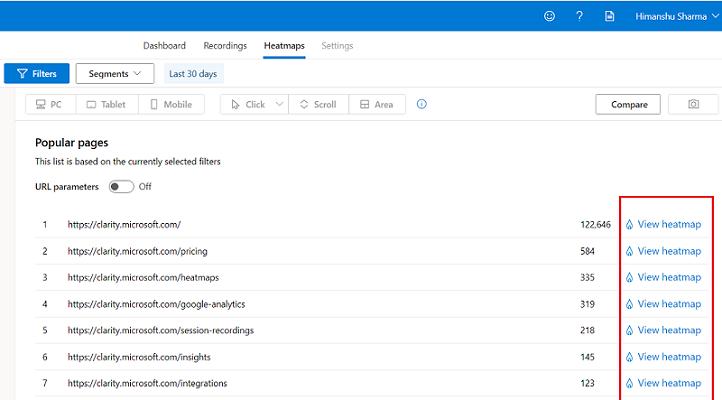Choose the Click heatmap type
Screen dimensions: 722x400
249,104
